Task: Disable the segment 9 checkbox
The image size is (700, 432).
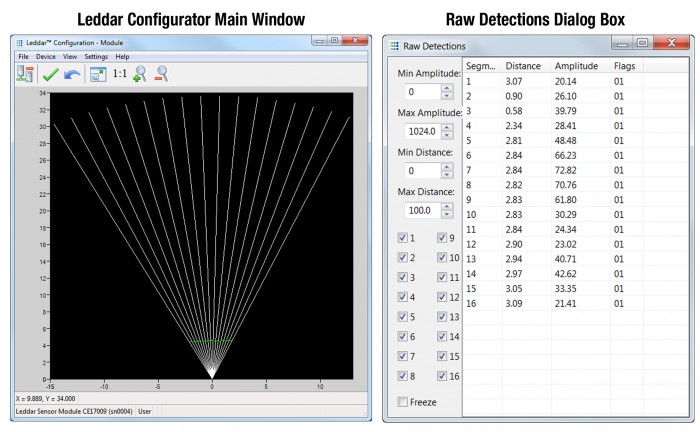Action: (x=442, y=238)
